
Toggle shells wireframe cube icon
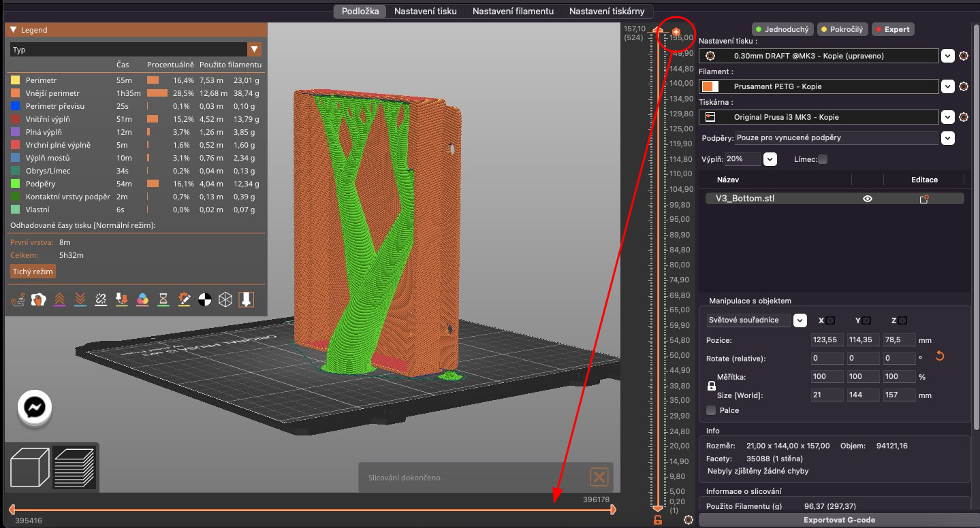[225, 299]
